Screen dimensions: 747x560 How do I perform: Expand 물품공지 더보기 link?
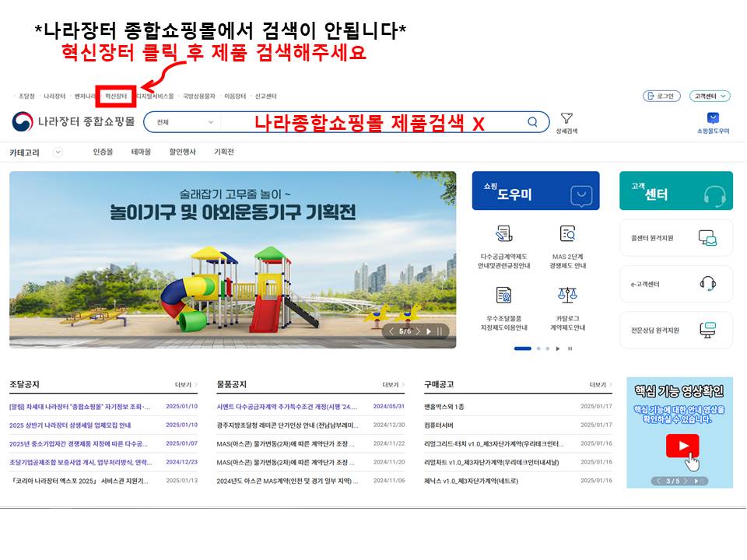(x=394, y=385)
